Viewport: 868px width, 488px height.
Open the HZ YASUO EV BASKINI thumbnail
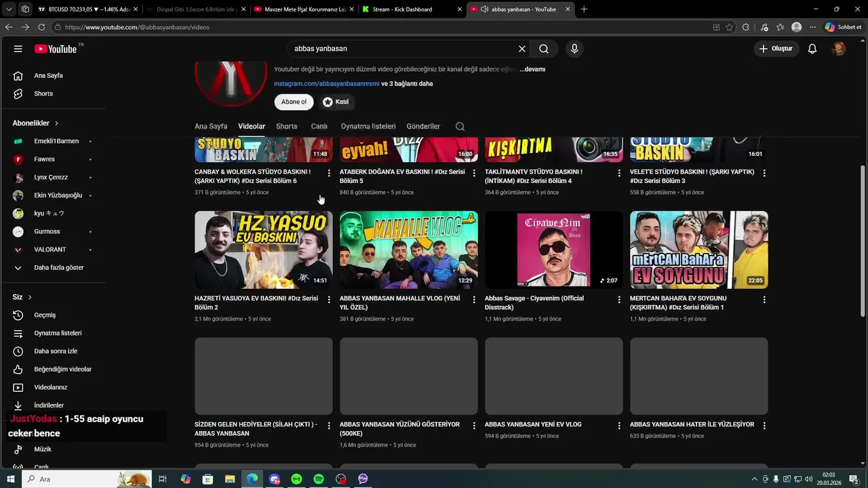pos(264,249)
